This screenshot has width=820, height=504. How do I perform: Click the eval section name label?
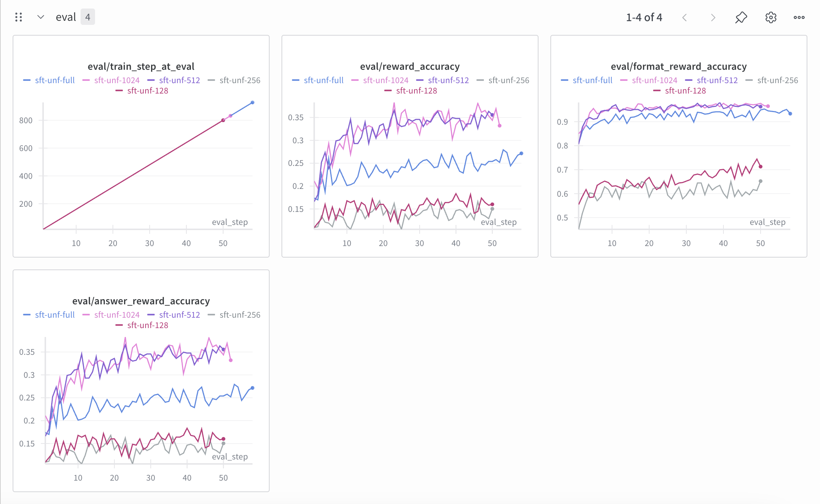[x=66, y=17]
